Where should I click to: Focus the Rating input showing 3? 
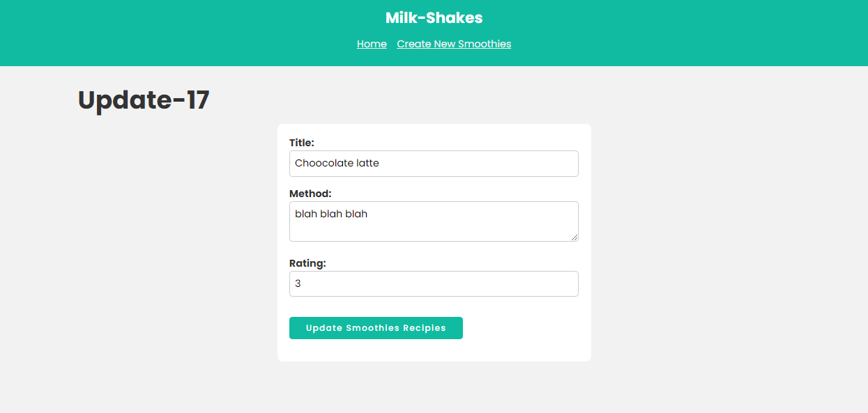[434, 283]
